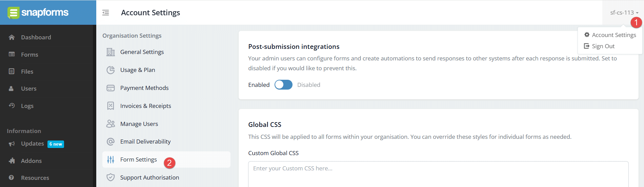644x187 pixels.
Task: Open Files via its sidebar icon
Action: pos(12,71)
